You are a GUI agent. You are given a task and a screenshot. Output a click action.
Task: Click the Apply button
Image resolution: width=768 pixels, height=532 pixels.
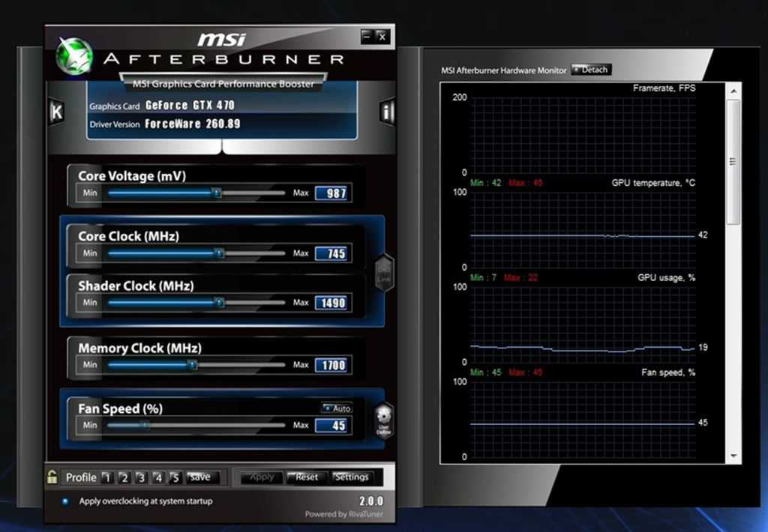(262, 477)
